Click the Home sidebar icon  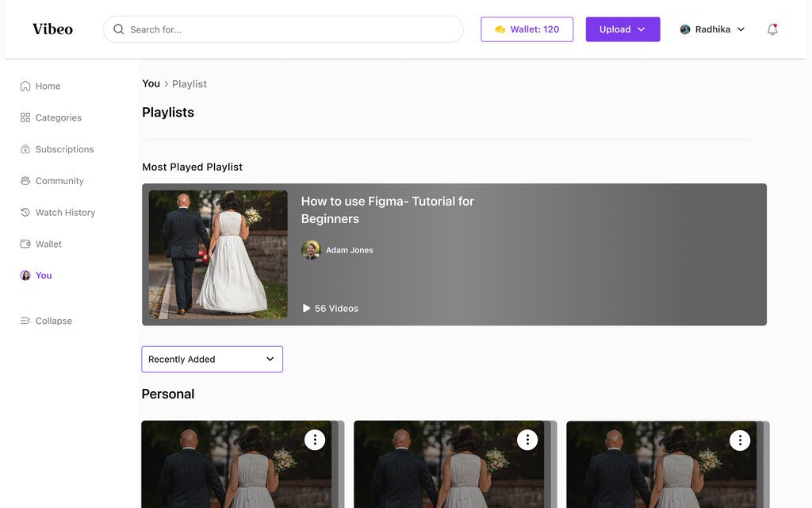25,86
